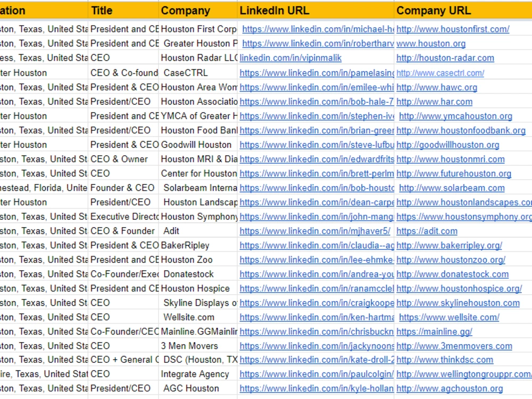Open the houstonhospice.org link

click(x=459, y=289)
